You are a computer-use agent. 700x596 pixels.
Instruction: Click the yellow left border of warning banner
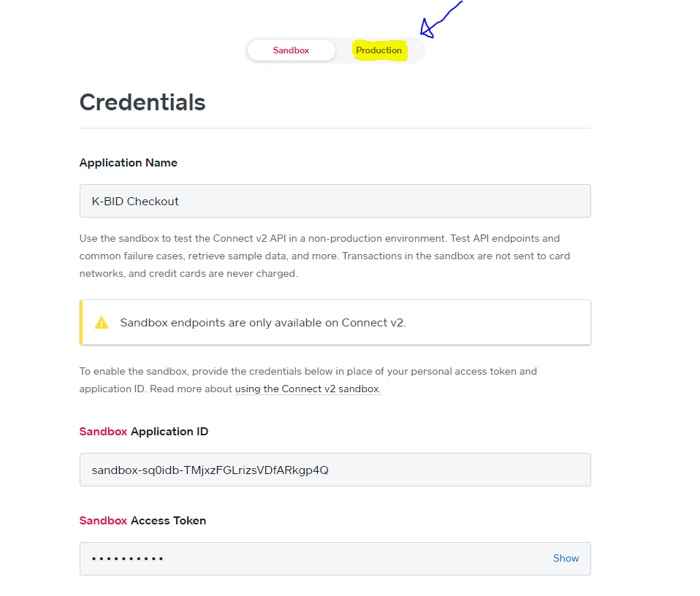(x=81, y=322)
